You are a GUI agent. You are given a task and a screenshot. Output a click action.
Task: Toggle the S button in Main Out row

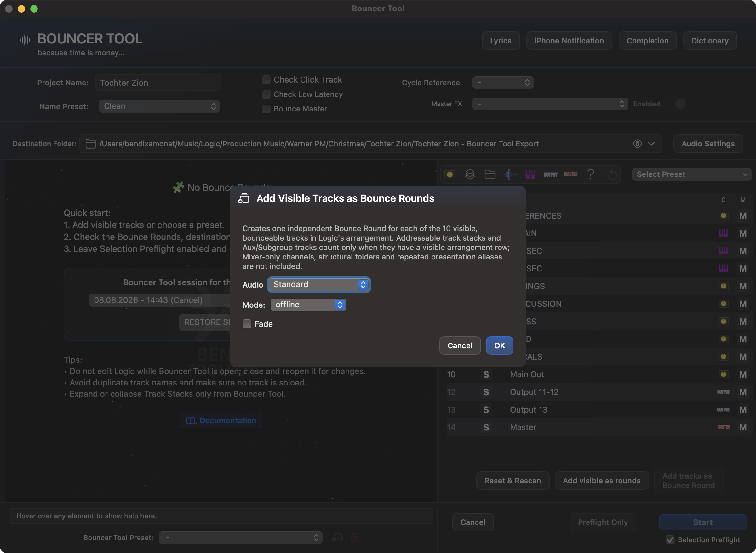[x=486, y=374]
